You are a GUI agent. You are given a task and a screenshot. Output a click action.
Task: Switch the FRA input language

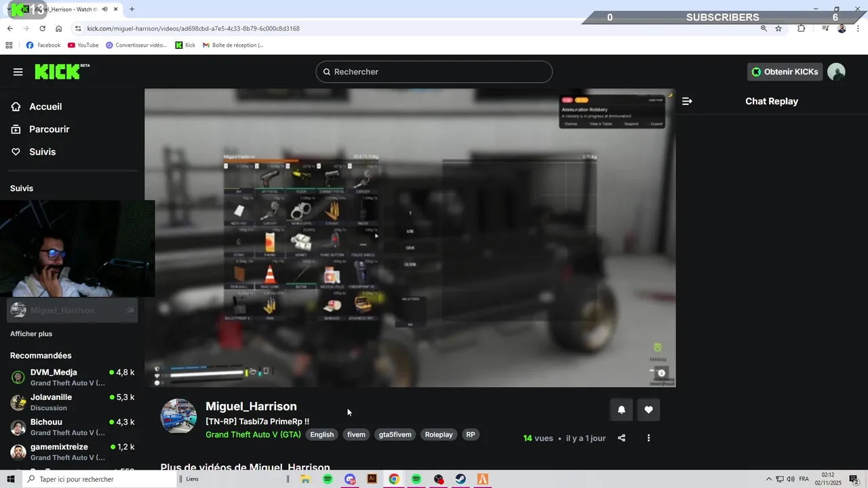tap(804, 479)
